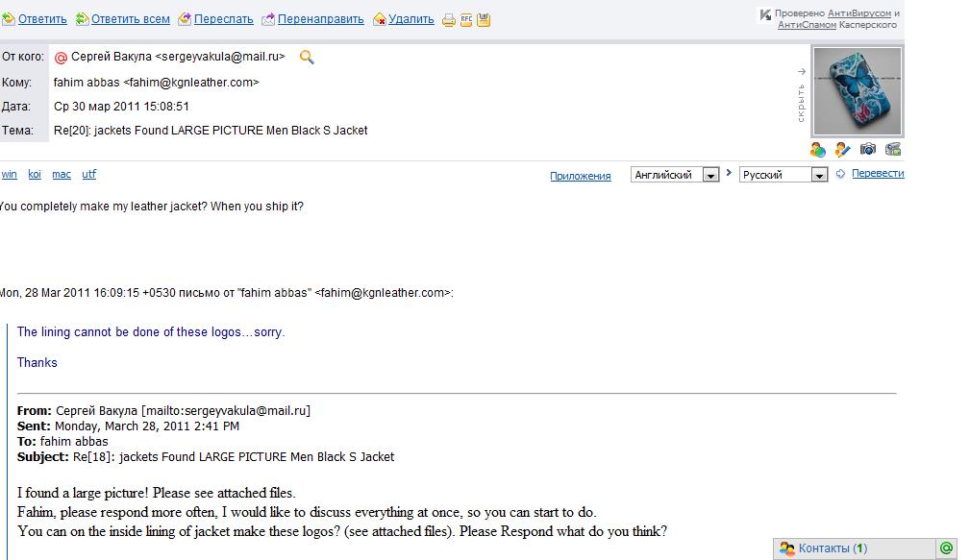The width and height of the screenshot is (970, 560).
Task: Open sender's videos camcorder icon
Action: 893,149
